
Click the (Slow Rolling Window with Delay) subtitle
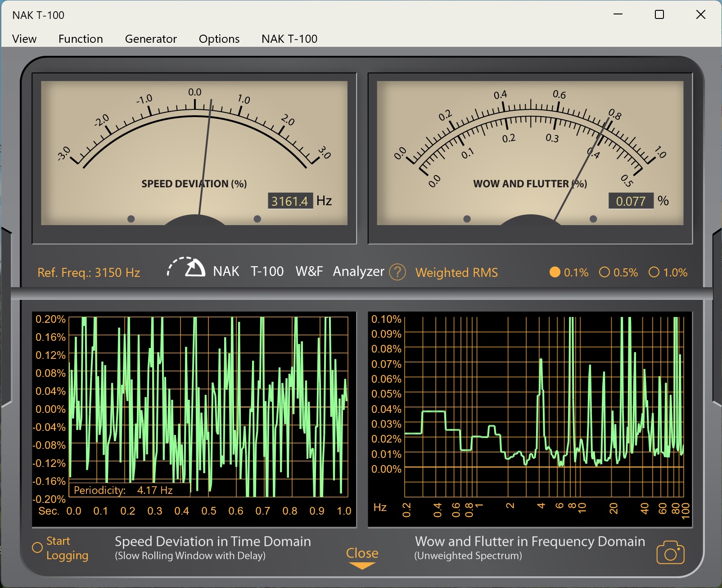[190, 556]
